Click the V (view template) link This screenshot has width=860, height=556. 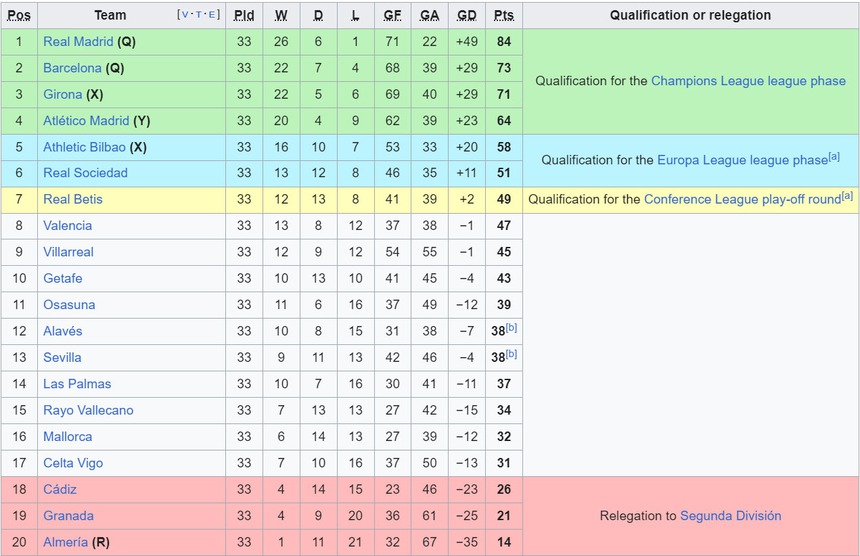pos(184,15)
